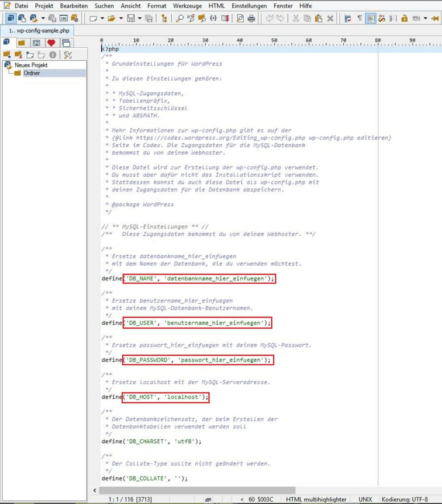Select the Ordner folder in project tree

pos(31,73)
